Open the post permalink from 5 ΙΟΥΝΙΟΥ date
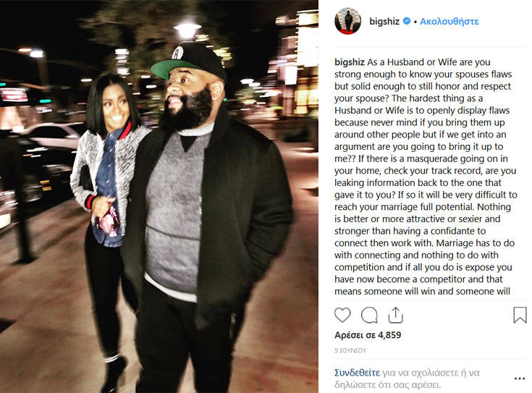The image size is (532, 393). tap(350, 350)
